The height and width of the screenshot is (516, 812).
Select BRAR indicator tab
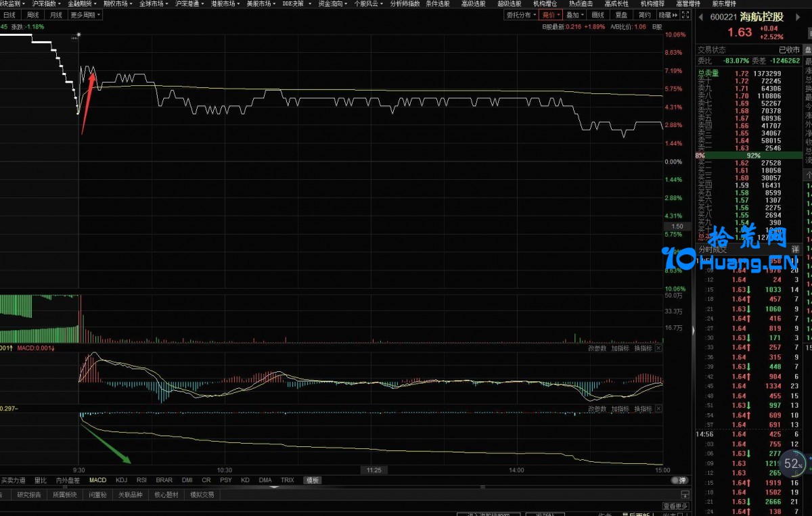[164, 480]
